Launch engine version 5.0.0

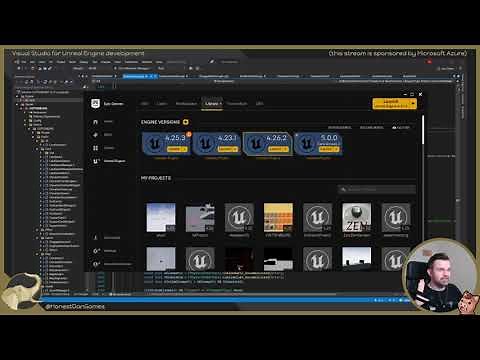(x=326, y=149)
